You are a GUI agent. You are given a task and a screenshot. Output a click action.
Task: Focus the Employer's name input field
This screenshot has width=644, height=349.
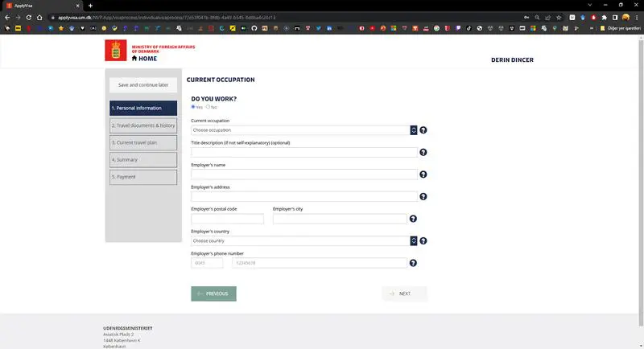click(x=304, y=174)
